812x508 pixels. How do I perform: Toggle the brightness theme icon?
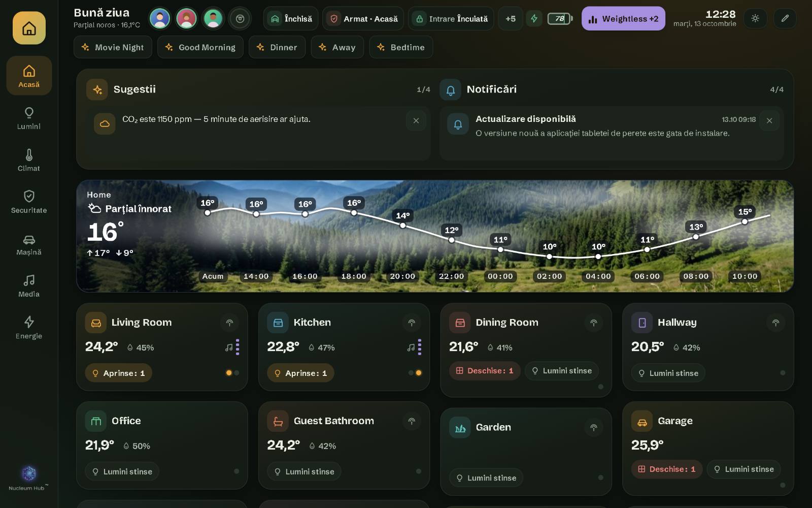755,19
